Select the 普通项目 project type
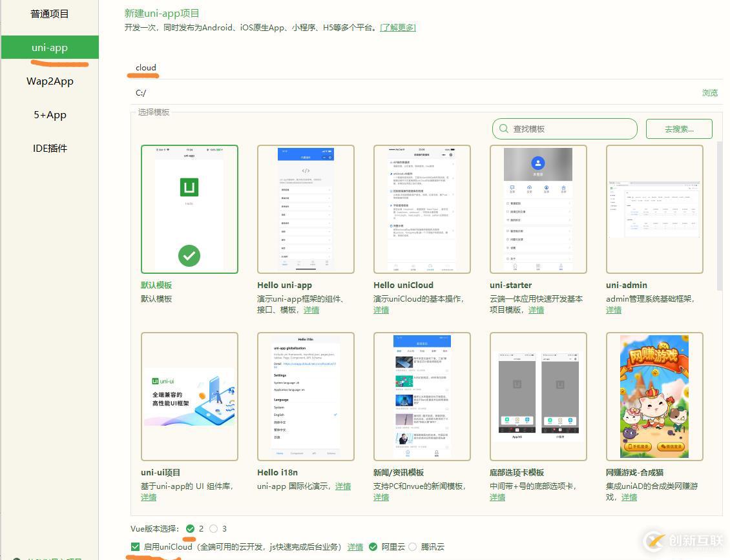Viewport: 730px width, 560px height. point(49,14)
